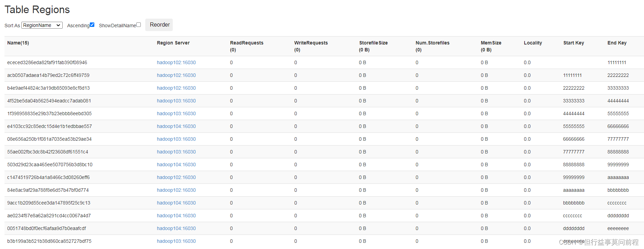Screen dimensions: 644x249
Task: Click the Reorder button
Action: tap(159, 25)
